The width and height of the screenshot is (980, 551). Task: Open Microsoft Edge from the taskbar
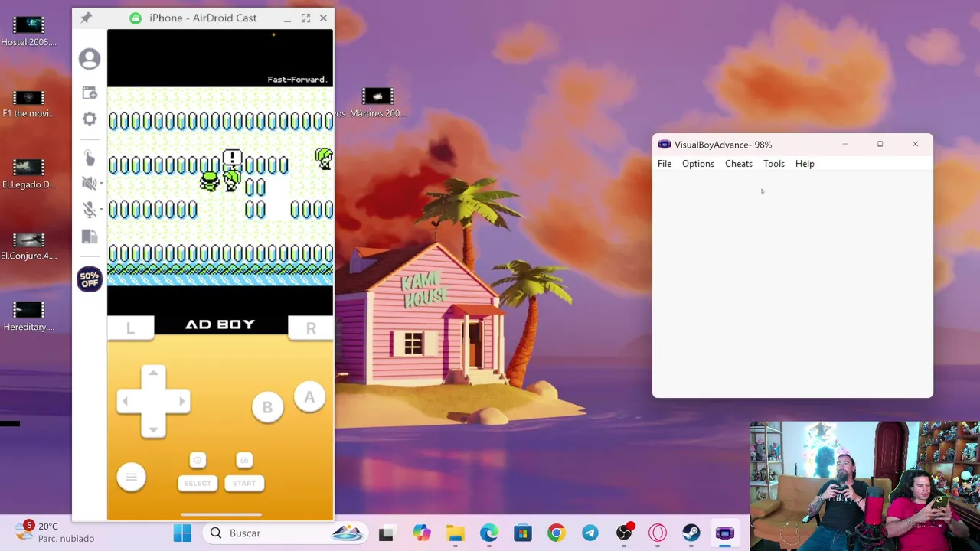click(489, 533)
